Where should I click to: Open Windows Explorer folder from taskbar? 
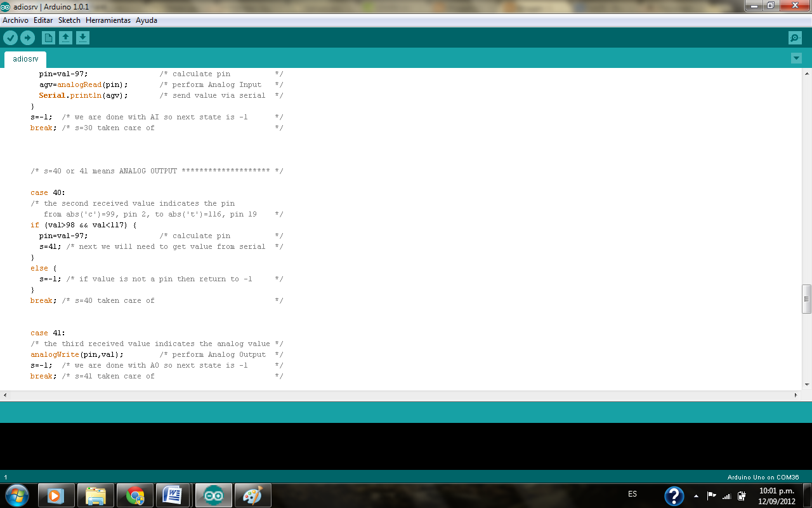(95, 495)
